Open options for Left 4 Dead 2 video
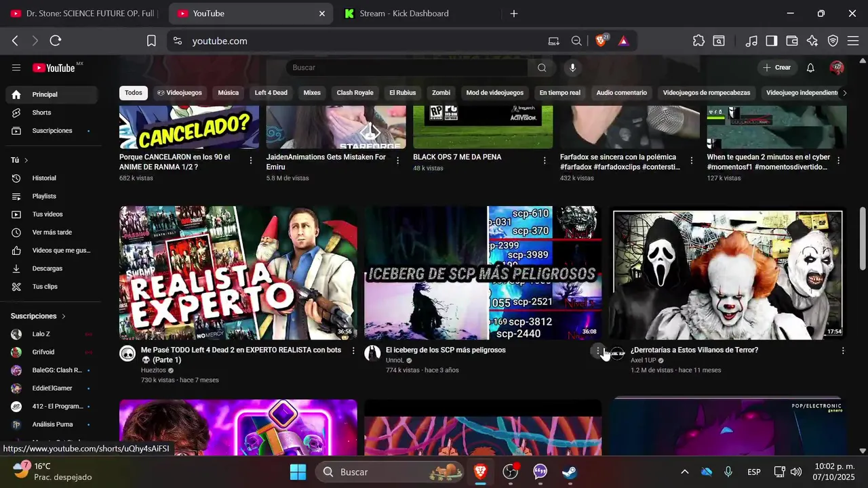 point(353,350)
